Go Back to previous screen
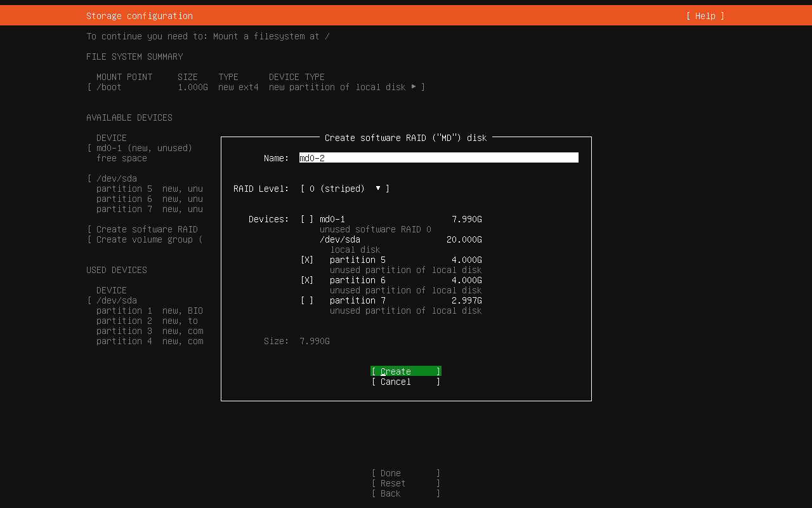Screen dimensions: 812x508 (405, 493)
